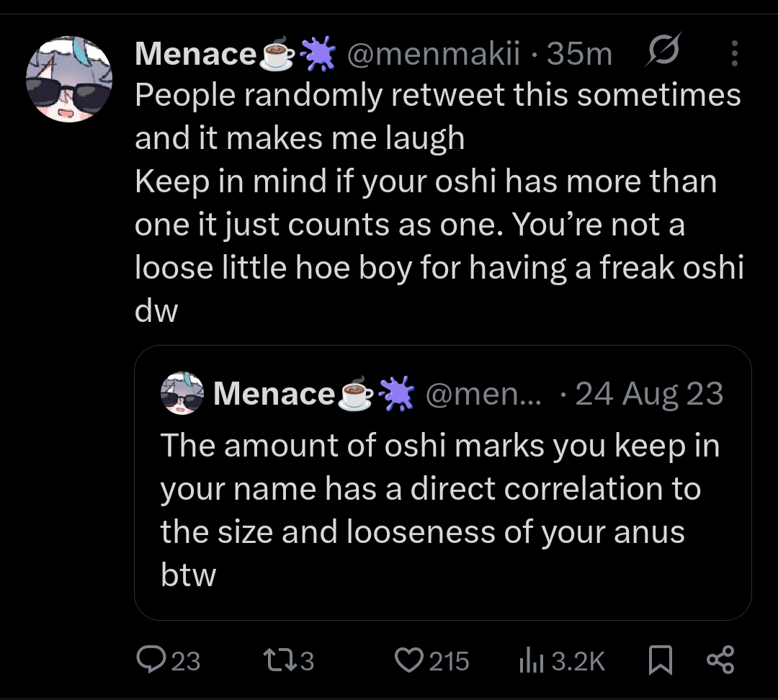The width and height of the screenshot is (778, 700).
Task: Click the 215 likes count
Action: tap(450, 661)
